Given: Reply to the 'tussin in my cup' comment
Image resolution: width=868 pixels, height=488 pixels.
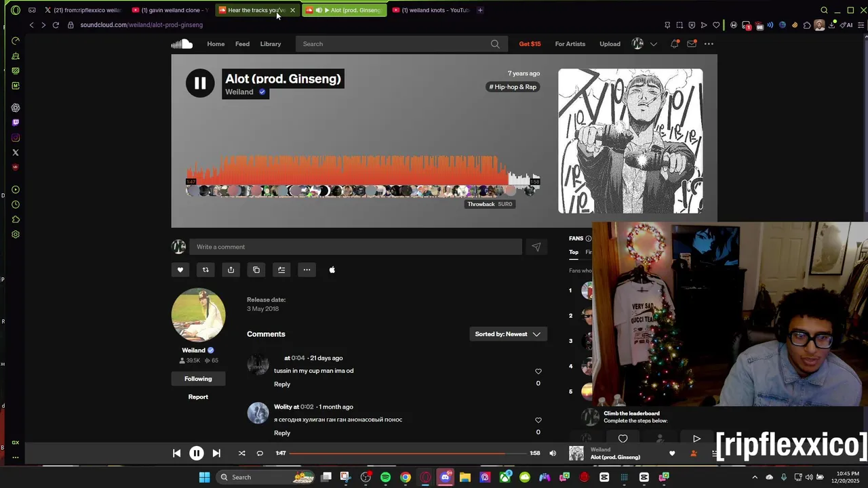Looking at the screenshot, I should click(x=282, y=384).
